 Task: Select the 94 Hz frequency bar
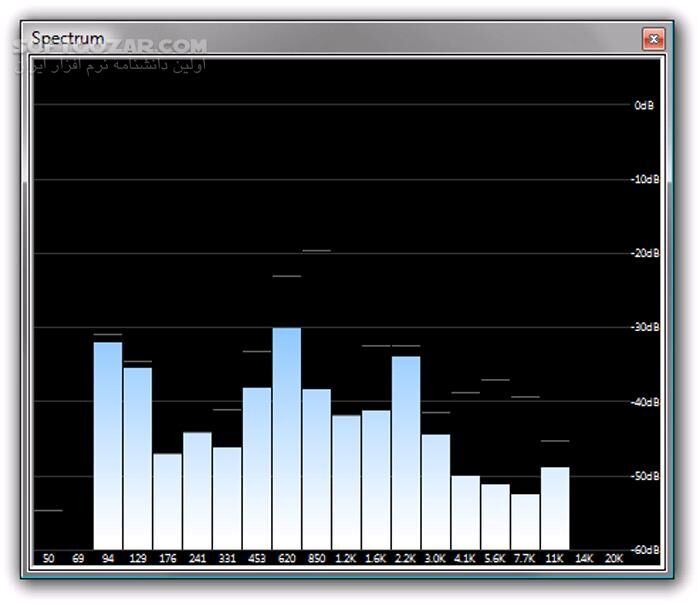(x=108, y=445)
